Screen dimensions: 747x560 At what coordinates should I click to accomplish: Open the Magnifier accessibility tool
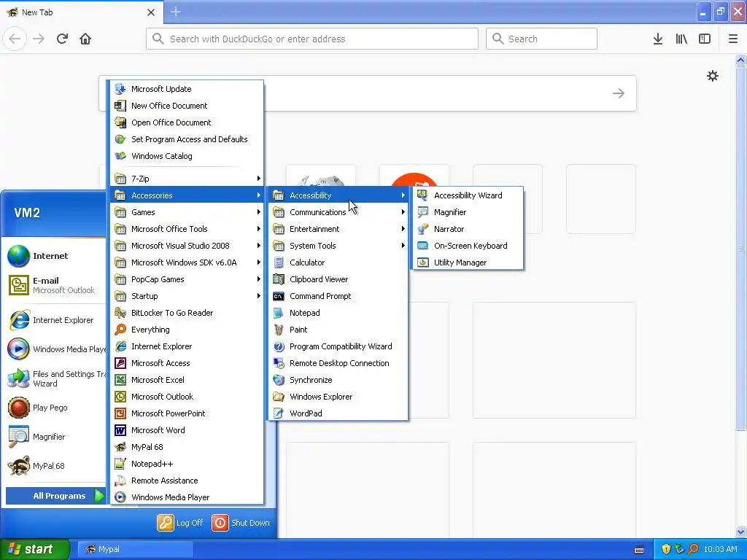point(468,212)
